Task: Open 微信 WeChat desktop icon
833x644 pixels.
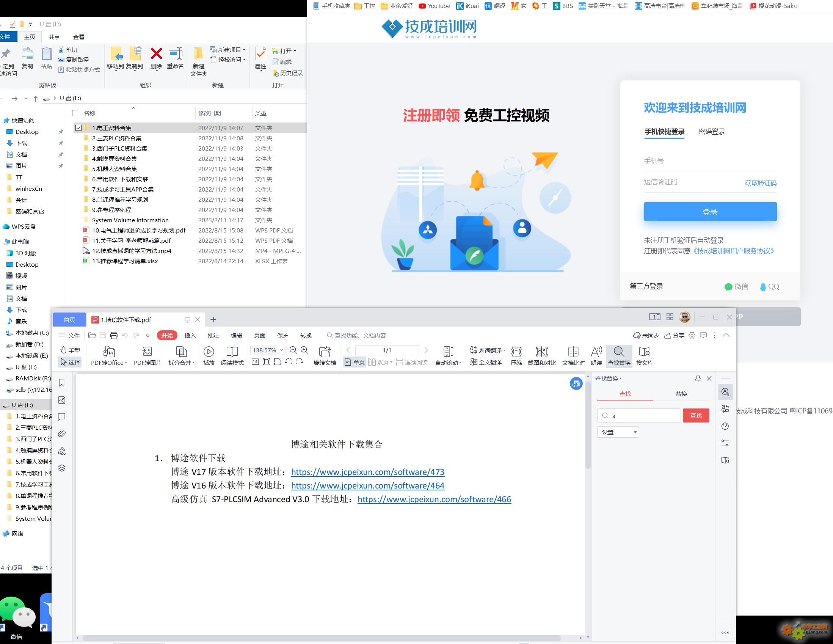Action: [x=17, y=617]
